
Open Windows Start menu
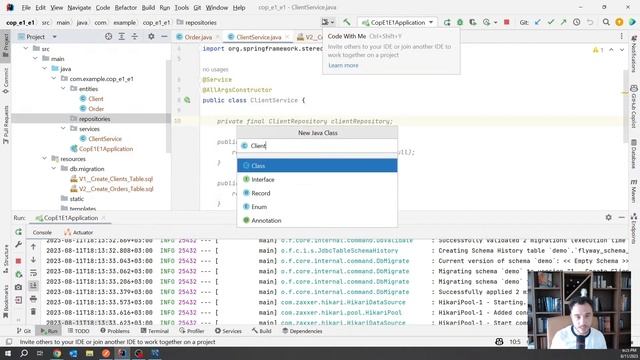click(8, 353)
